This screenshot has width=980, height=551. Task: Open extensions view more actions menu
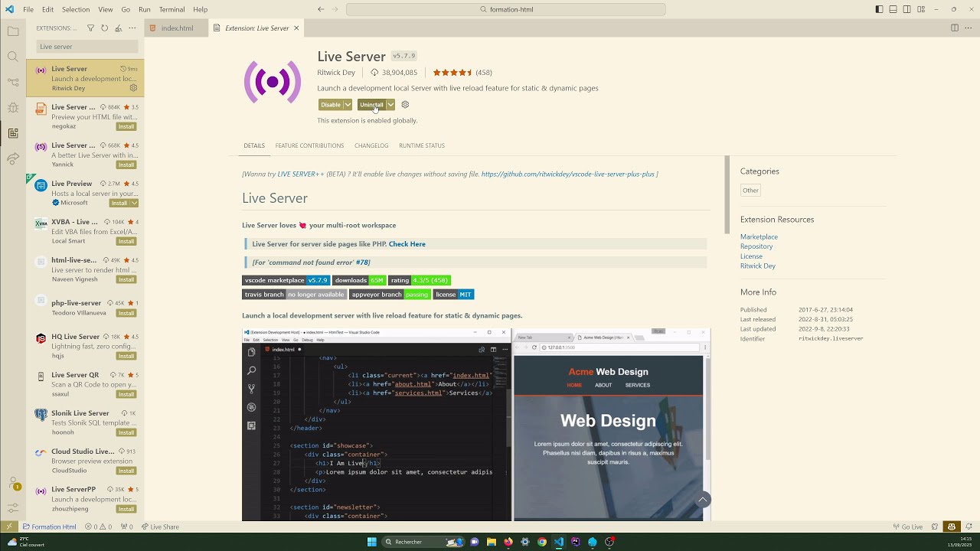tap(132, 28)
